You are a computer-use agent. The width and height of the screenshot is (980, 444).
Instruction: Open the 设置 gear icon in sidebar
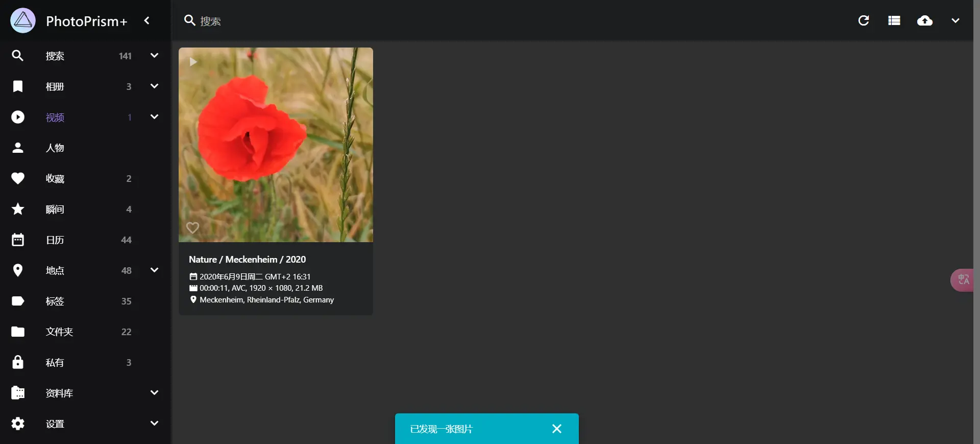coord(18,424)
